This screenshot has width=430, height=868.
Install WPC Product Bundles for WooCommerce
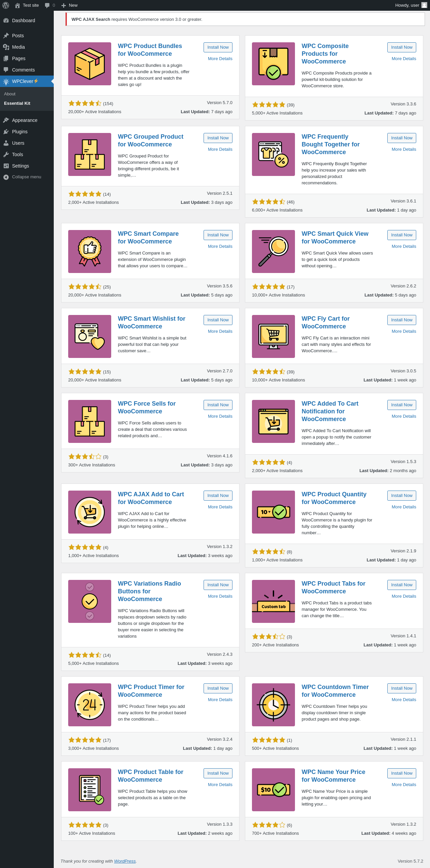coord(218,47)
